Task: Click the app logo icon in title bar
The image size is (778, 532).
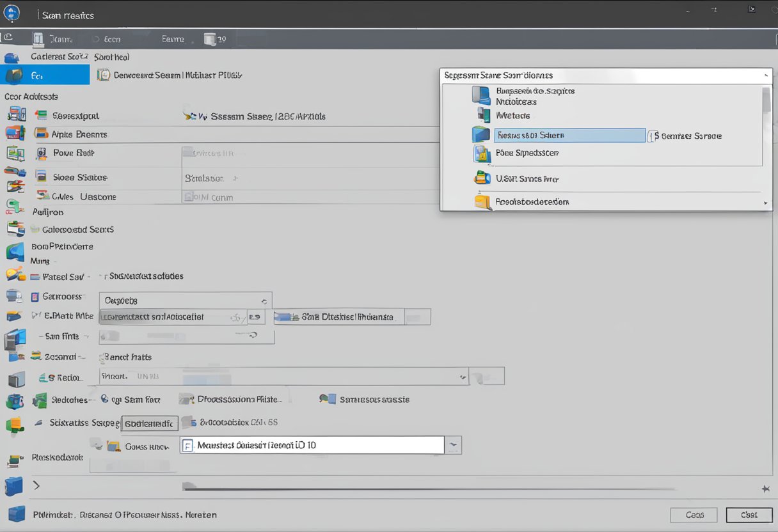Action: coord(12,13)
